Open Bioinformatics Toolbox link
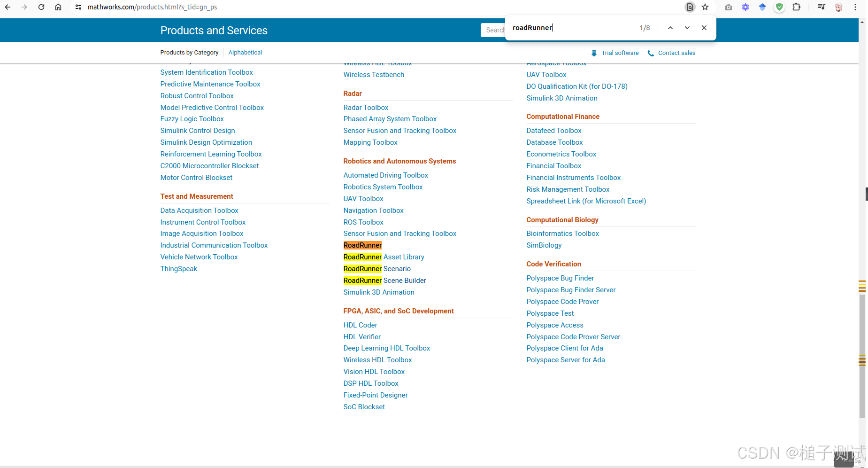This screenshot has height=468, width=868. pyautogui.click(x=562, y=234)
